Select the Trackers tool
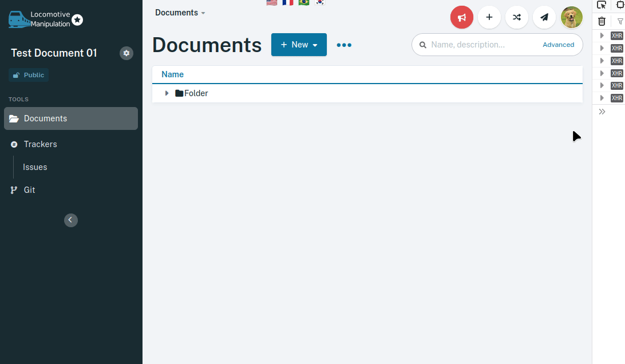Viewport: 625px width, 364px height. 41,144
